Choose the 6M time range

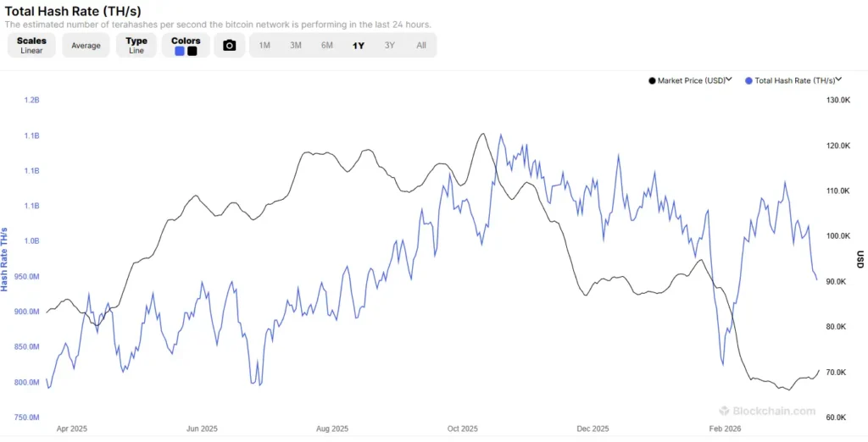tap(327, 46)
